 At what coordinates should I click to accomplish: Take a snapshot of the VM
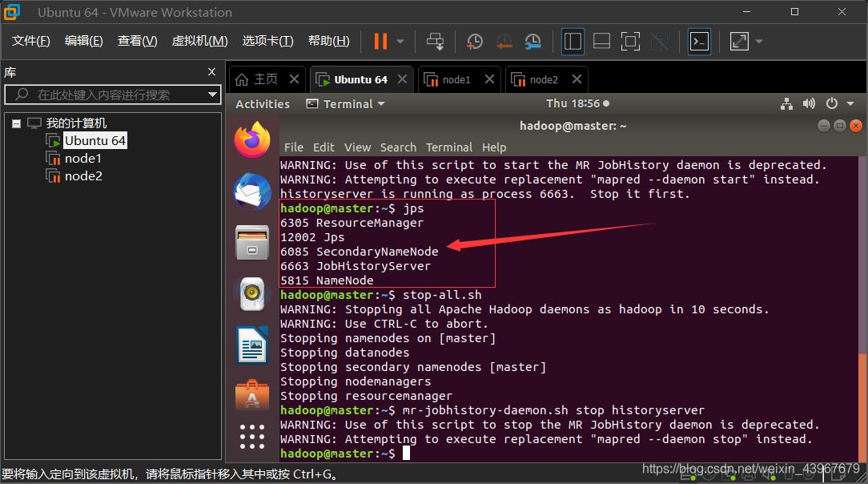(x=475, y=41)
